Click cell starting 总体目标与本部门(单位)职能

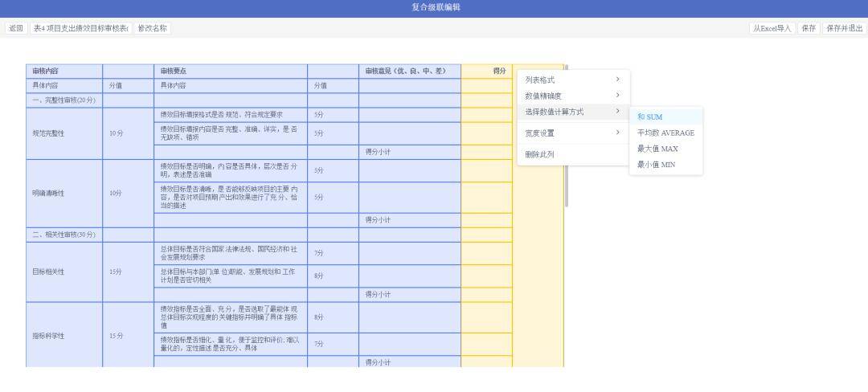[231, 276]
